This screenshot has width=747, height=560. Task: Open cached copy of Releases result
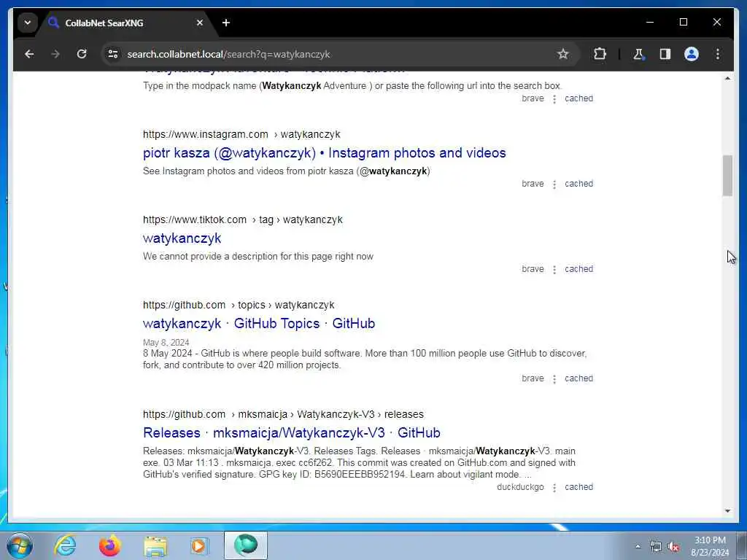[578, 487]
